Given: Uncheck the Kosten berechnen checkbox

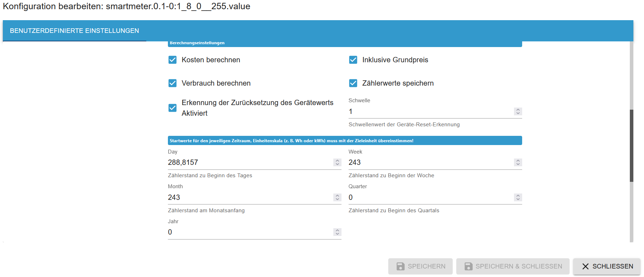Looking at the screenshot, I should (x=173, y=60).
